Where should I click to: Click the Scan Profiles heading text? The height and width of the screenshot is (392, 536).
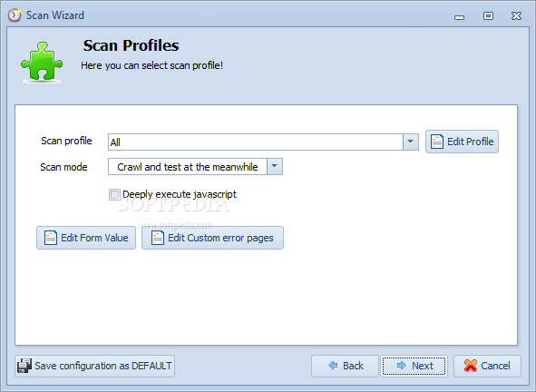pyautogui.click(x=131, y=45)
